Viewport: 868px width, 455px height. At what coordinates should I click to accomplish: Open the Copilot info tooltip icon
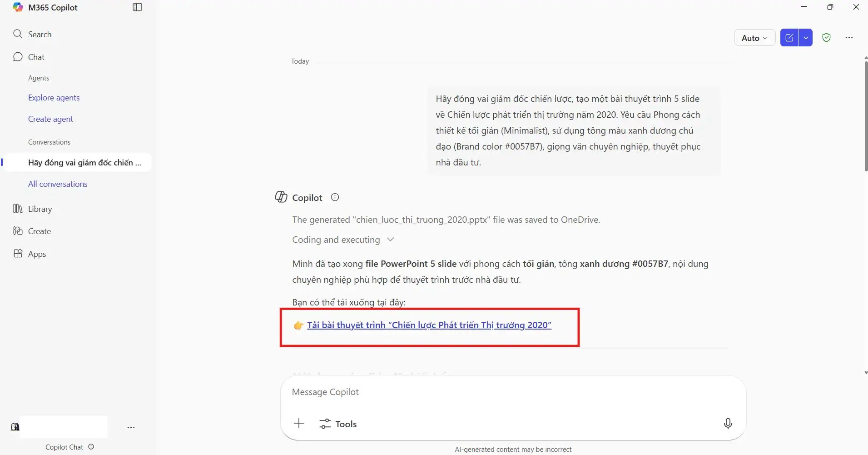coord(335,197)
